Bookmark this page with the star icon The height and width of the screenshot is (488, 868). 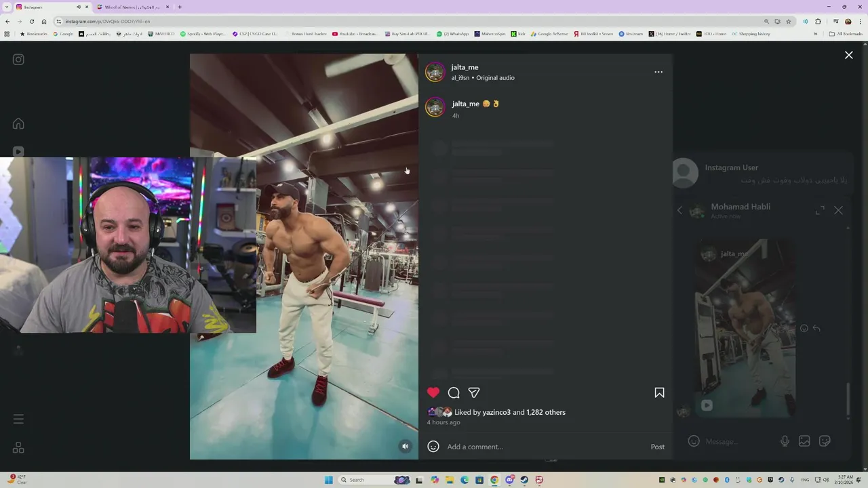point(789,21)
